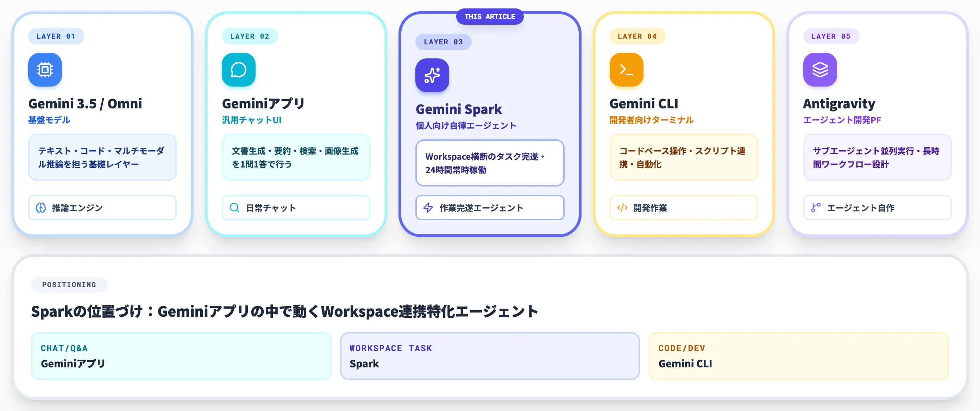Select the LAYER 03 badge
This screenshot has height=411, width=980.
443,42
